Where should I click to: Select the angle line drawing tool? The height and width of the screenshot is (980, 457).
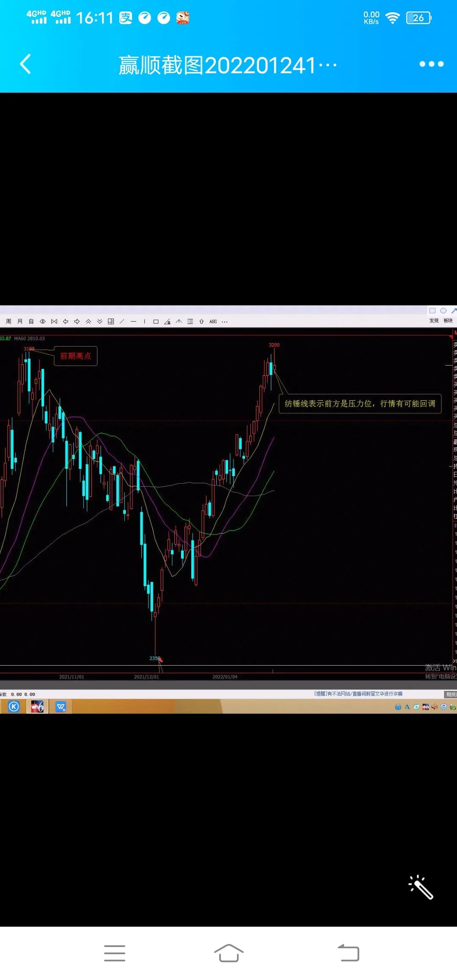point(167,322)
